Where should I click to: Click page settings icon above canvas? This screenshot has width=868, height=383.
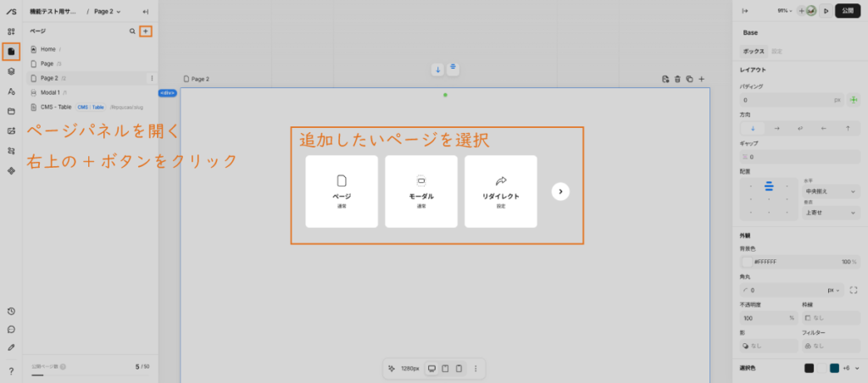665,79
